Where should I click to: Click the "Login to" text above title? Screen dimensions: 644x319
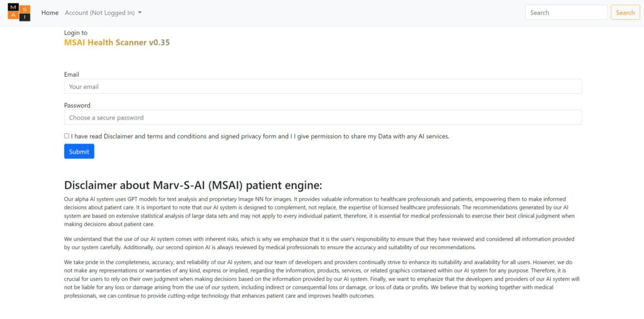tap(75, 33)
